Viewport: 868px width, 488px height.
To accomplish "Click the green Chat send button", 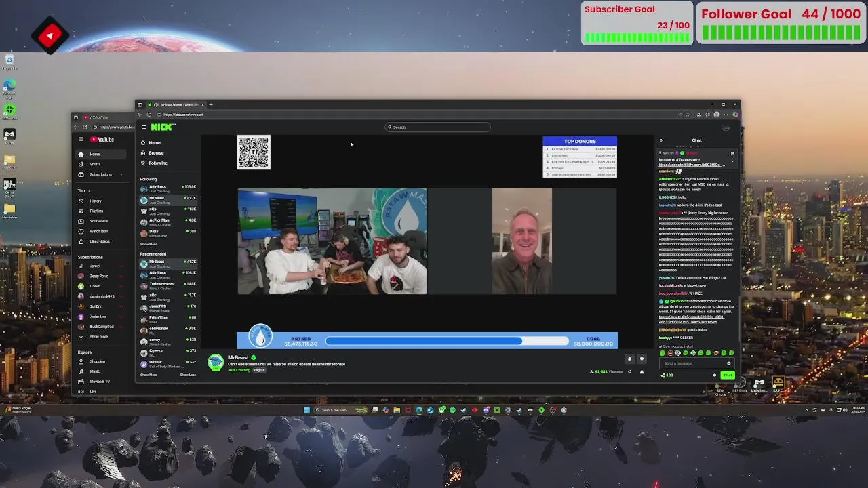I will pyautogui.click(x=728, y=375).
